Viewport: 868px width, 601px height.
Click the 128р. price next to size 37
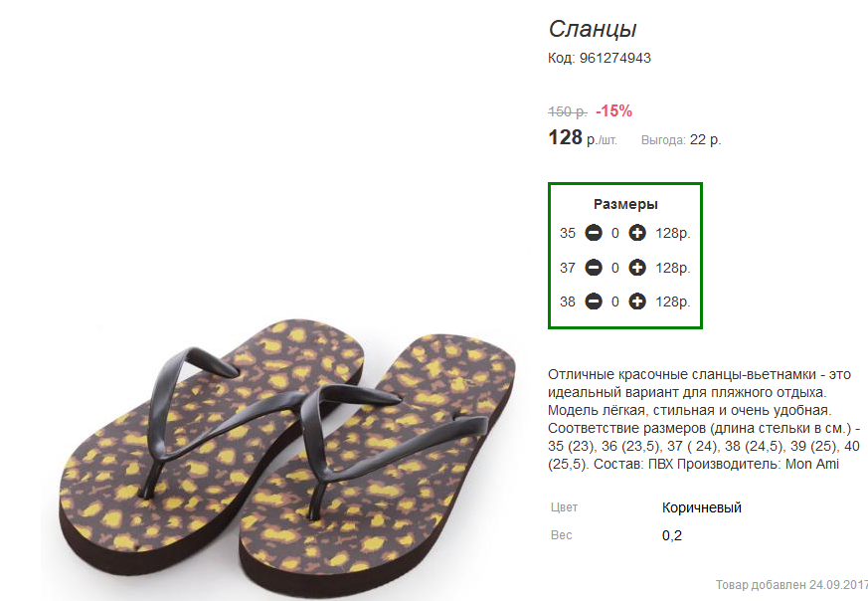(673, 268)
